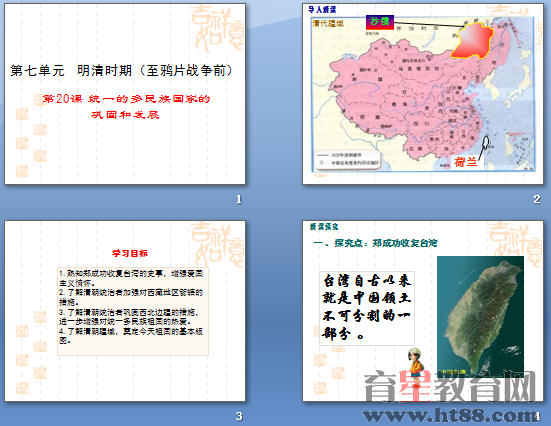551x426 pixels.
Task: Click the 导入新课 heading on slide 2
Action: pyautogui.click(x=322, y=9)
